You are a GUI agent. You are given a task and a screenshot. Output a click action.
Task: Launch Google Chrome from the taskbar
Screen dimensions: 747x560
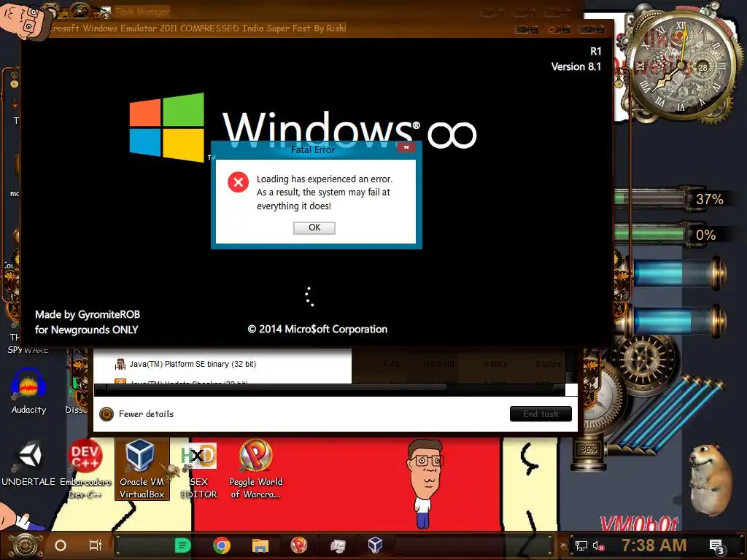(x=222, y=545)
